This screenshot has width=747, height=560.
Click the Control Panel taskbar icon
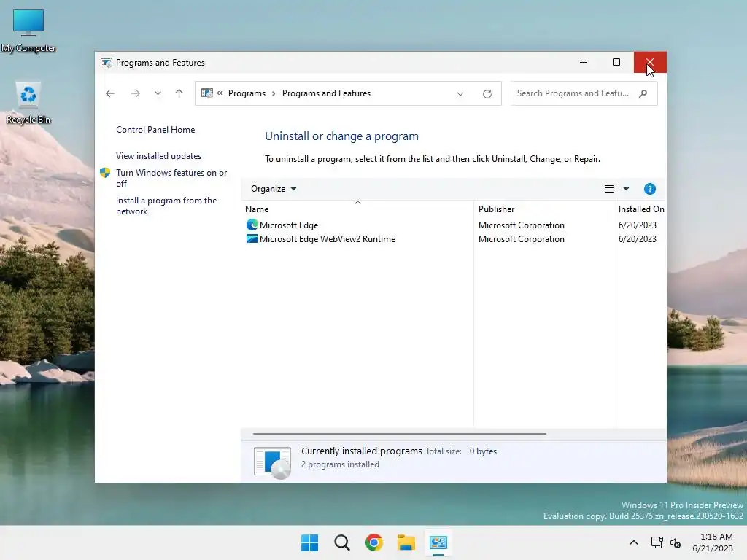pyautogui.click(x=438, y=542)
